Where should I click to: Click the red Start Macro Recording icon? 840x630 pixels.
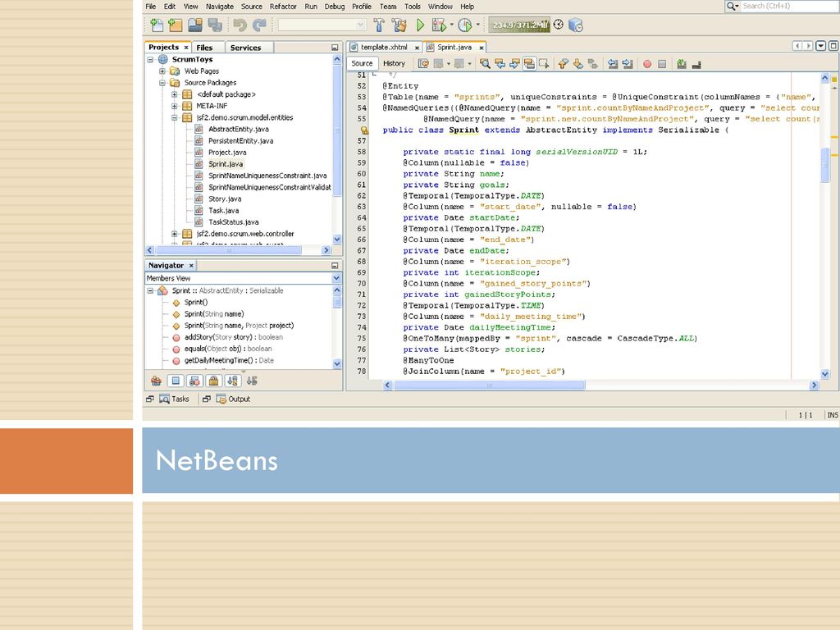coord(647,64)
